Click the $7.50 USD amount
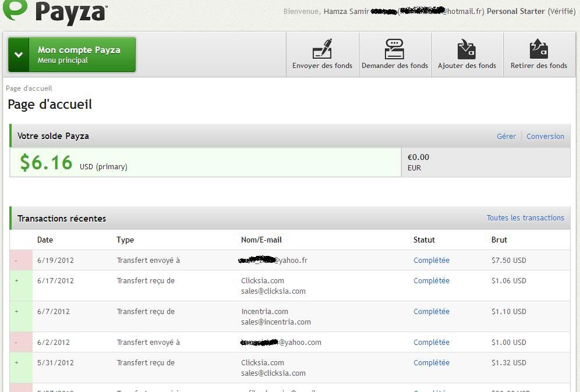 point(508,261)
